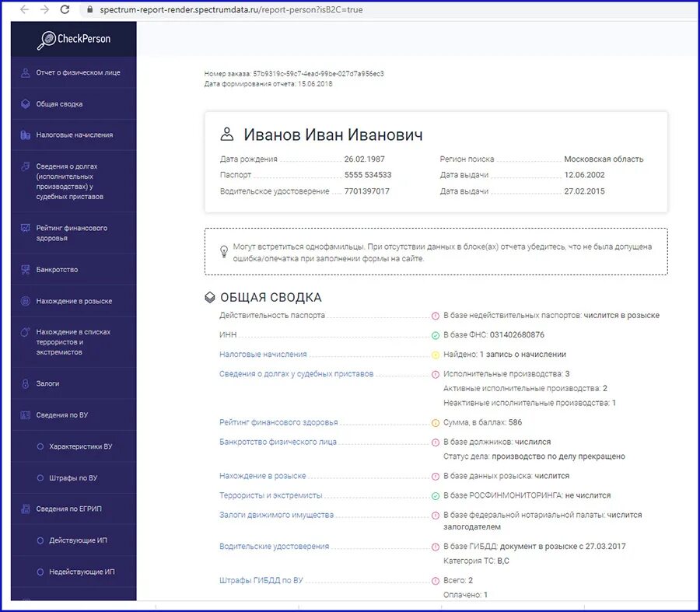Click driver license number 7701397017
This screenshot has width=700, height=612.
pos(366,191)
